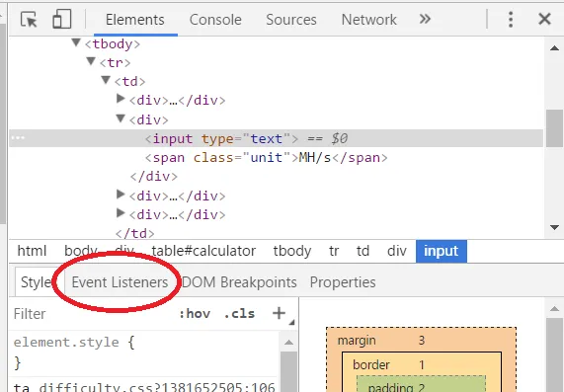Viewport: 564px width, 392px height.
Task: Close the DevTools panel
Action: pos(544,19)
